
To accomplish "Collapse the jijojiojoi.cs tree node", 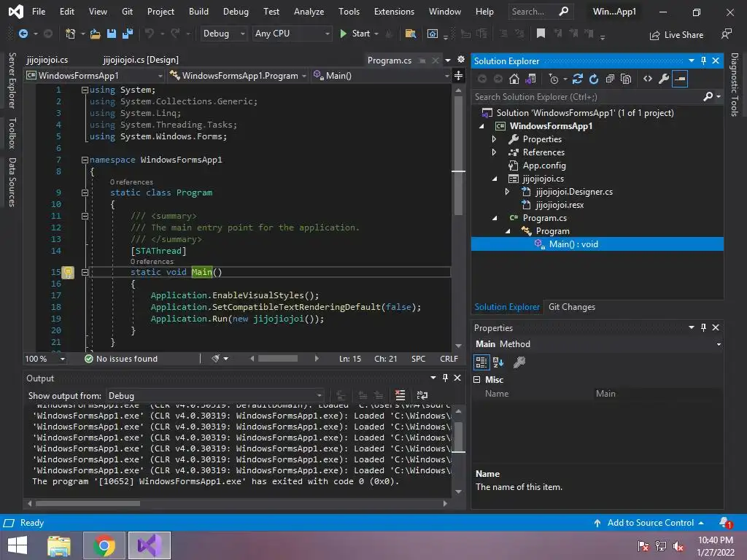I will pyautogui.click(x=495, y=179).
